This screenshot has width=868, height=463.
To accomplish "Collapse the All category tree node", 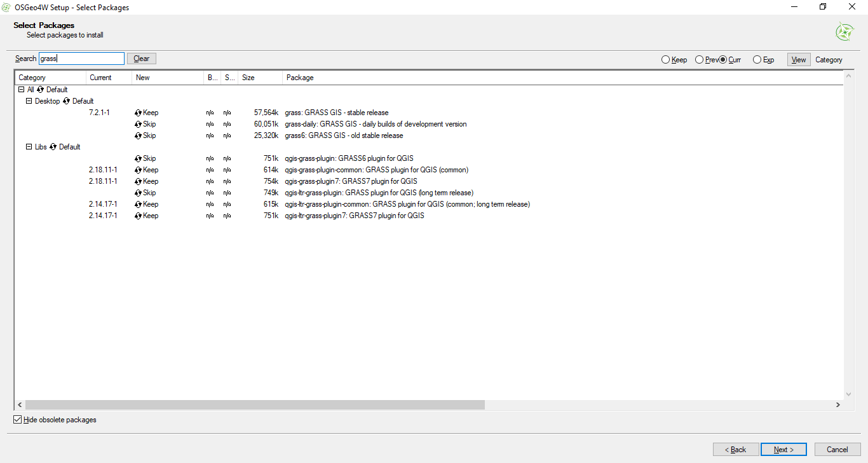I will (22, 90).
